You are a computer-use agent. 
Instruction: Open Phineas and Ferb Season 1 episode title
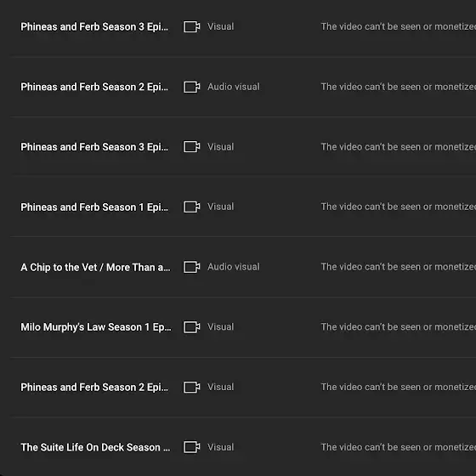coord(94,207)
